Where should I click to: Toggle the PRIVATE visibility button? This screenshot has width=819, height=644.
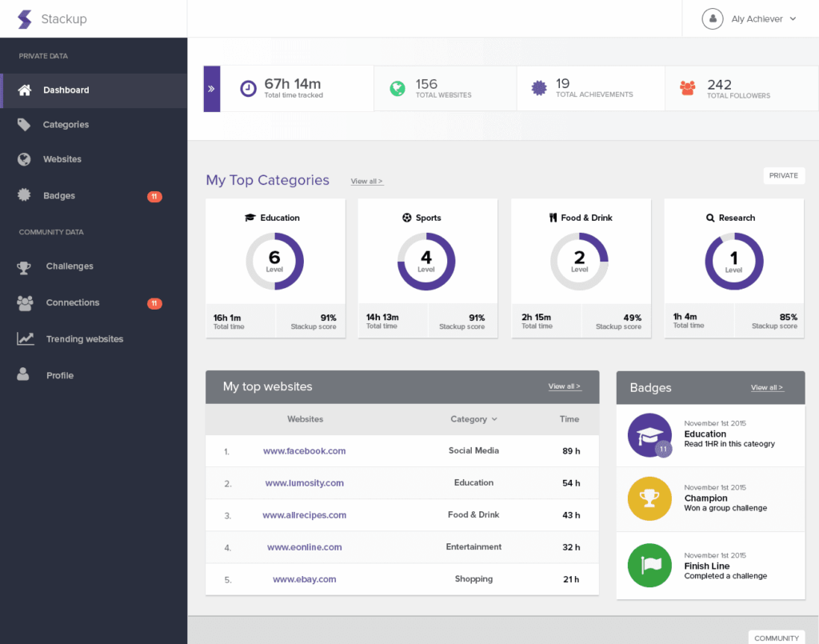784,176
